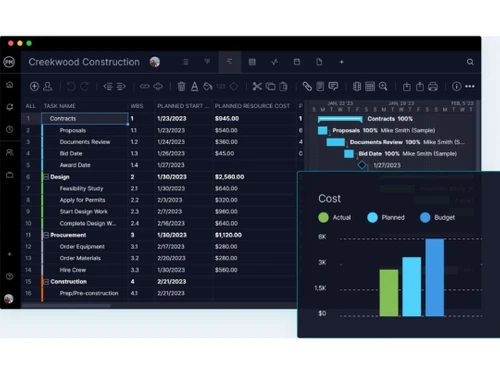
Task: Click the ALL column header
Action: coord(30,106)
